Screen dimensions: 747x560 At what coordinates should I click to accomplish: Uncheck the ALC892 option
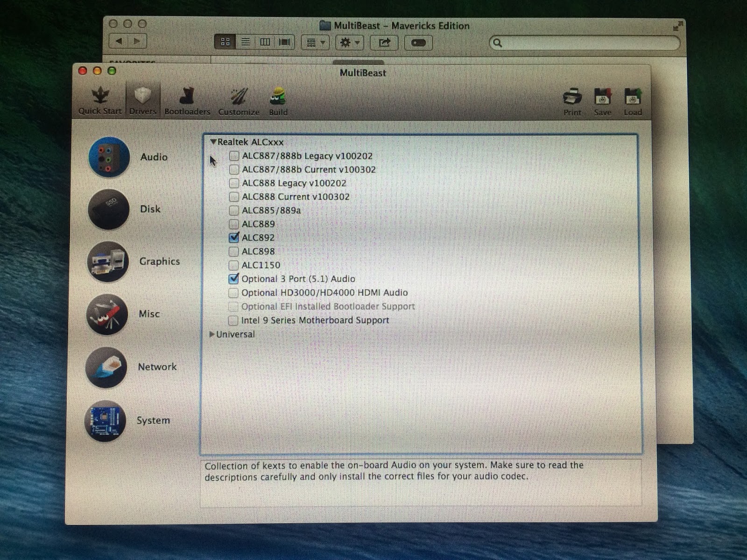(233, 238)
